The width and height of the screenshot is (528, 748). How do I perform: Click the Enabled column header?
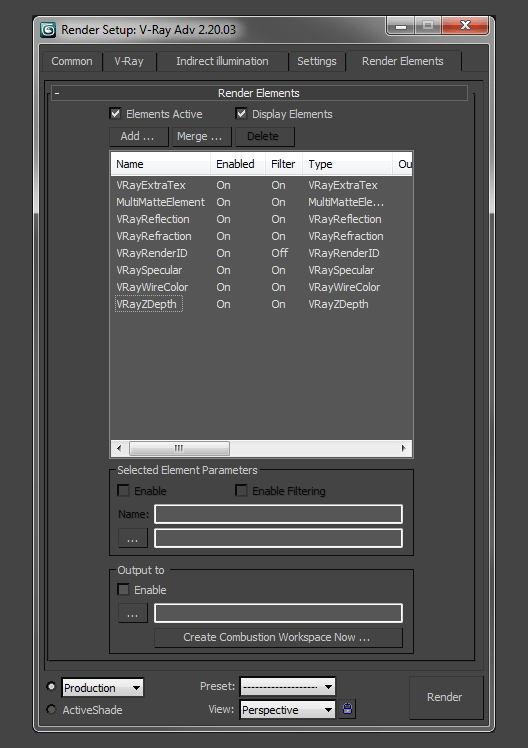pyautogui.click(x=238, y=164)
